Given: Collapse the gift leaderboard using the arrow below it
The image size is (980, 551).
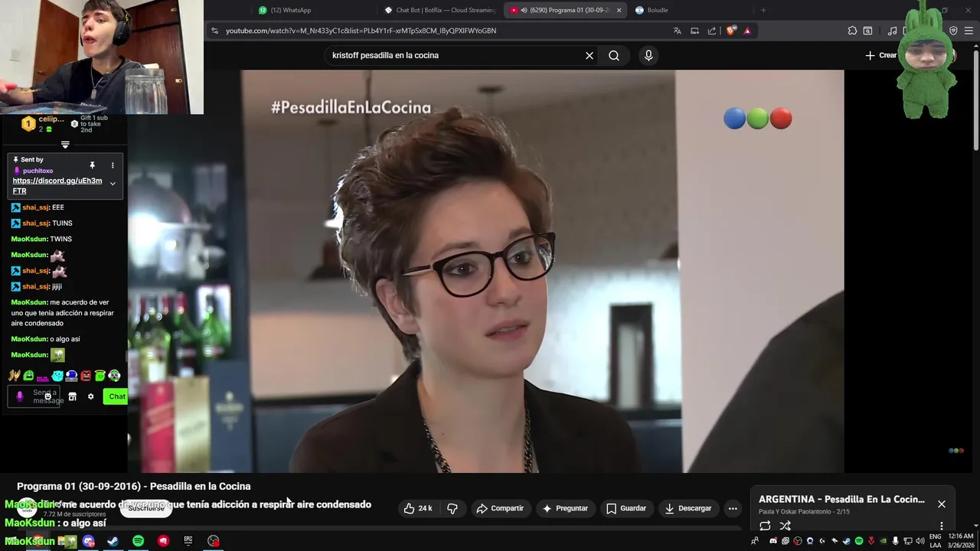Looking at the screenshot, I should pyautogui.click(x=65, y=145).
